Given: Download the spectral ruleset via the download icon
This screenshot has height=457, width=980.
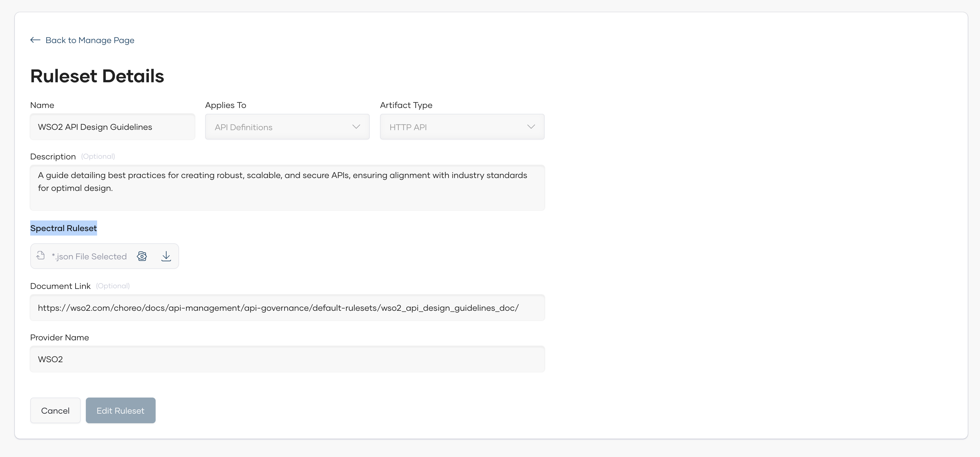Looking at the screenshot, I should (166, 256).
